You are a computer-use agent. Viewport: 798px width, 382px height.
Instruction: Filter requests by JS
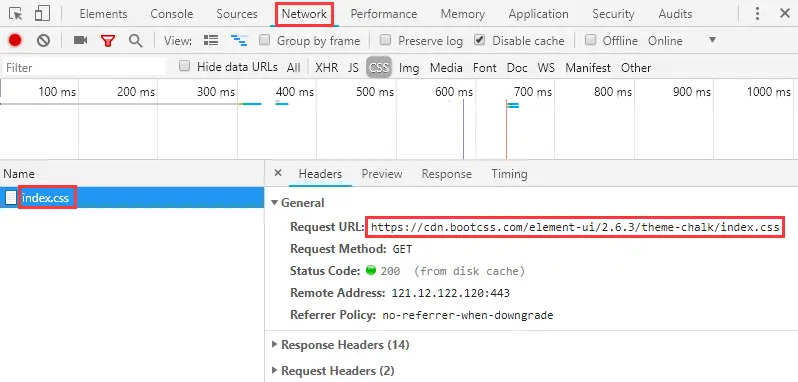(x=353, y=68)
